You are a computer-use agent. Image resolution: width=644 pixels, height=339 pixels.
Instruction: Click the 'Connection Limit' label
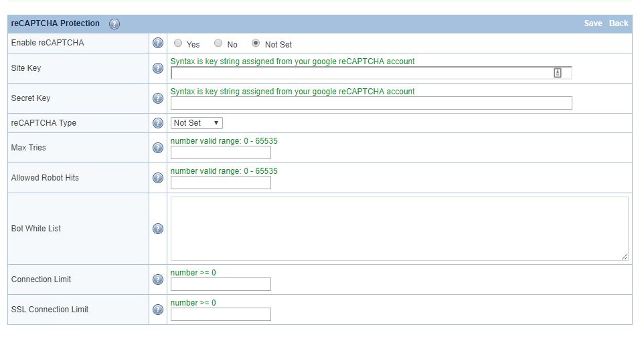coord(41,279)
